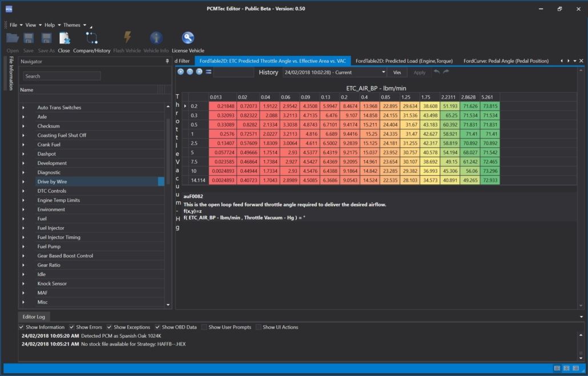
Task: Select the Engine Temp Limits tree item
Action: [x=58, y=200]
